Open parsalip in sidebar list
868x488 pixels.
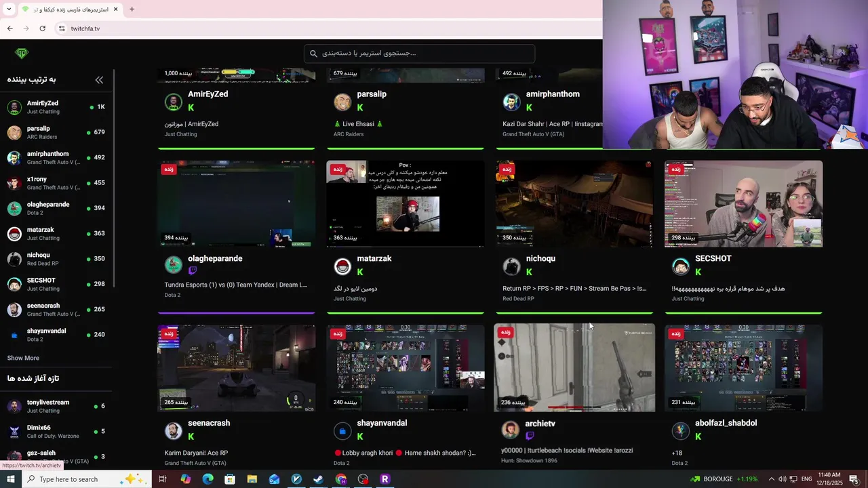[56, 132]
